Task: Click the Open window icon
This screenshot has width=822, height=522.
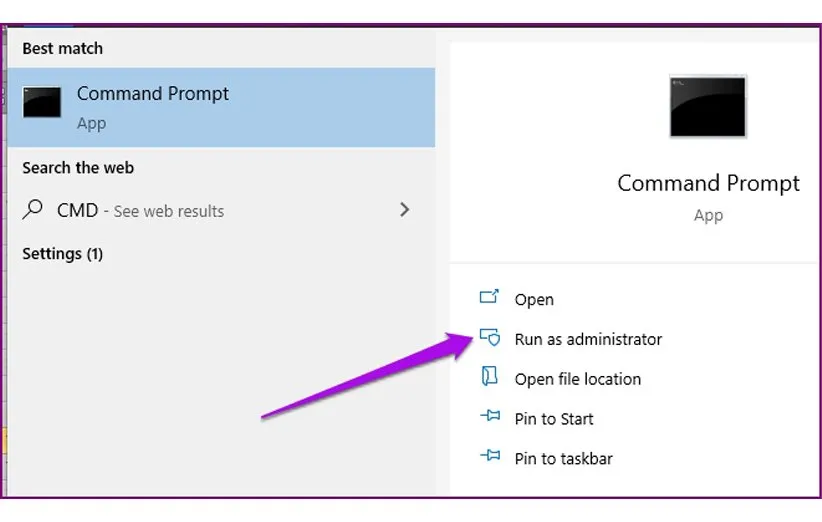Action: (489, 298)
